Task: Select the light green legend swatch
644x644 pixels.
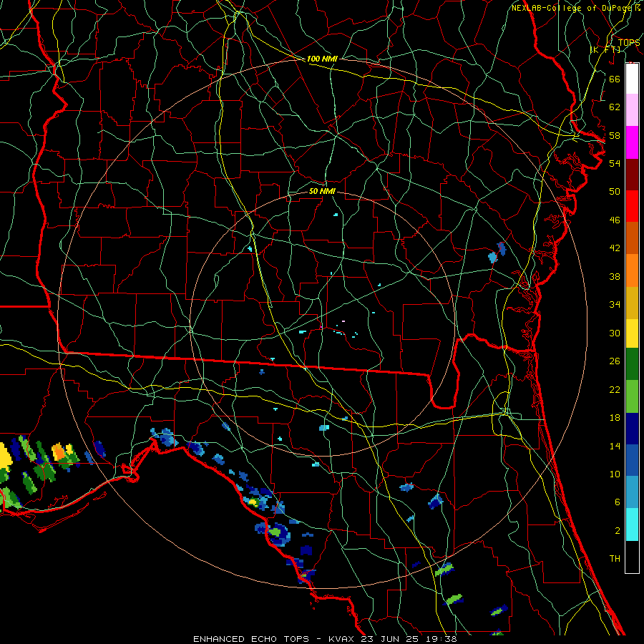Action: [x=632, y=396]
